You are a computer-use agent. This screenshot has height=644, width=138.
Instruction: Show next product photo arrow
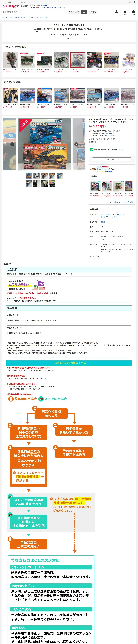point(76,144)
